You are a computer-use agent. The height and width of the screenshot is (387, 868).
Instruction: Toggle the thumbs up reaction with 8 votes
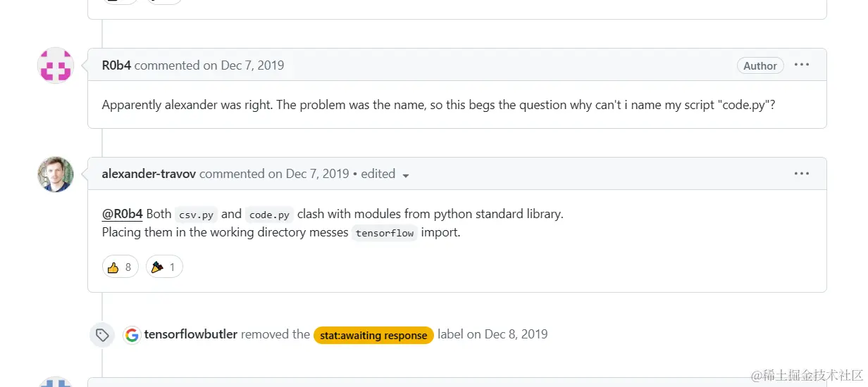(120, 267)
